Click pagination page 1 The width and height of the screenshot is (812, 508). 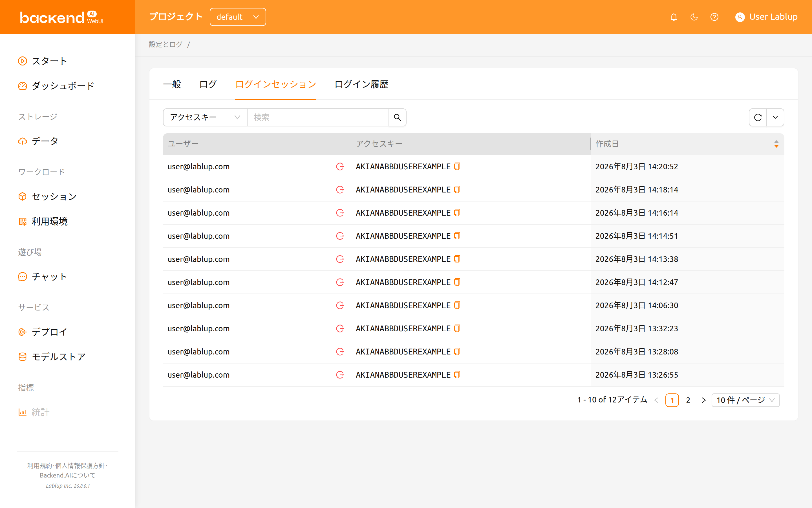point(672,400)
